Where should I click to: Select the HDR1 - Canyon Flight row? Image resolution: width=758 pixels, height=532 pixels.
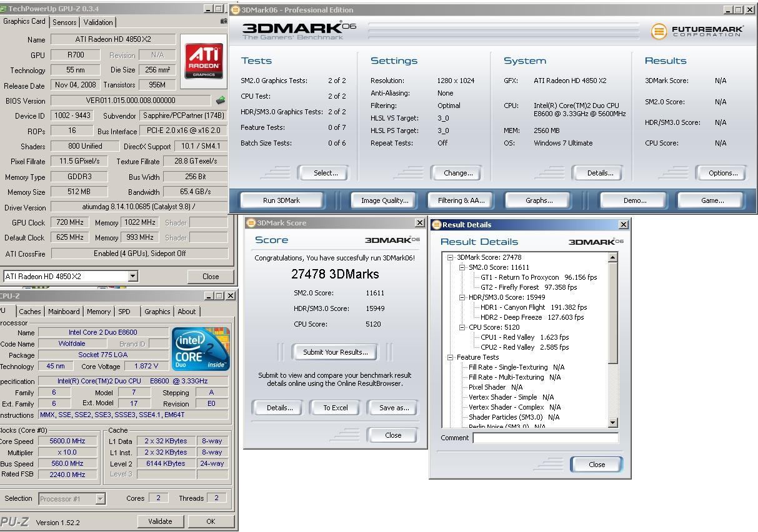click(534, 307)
